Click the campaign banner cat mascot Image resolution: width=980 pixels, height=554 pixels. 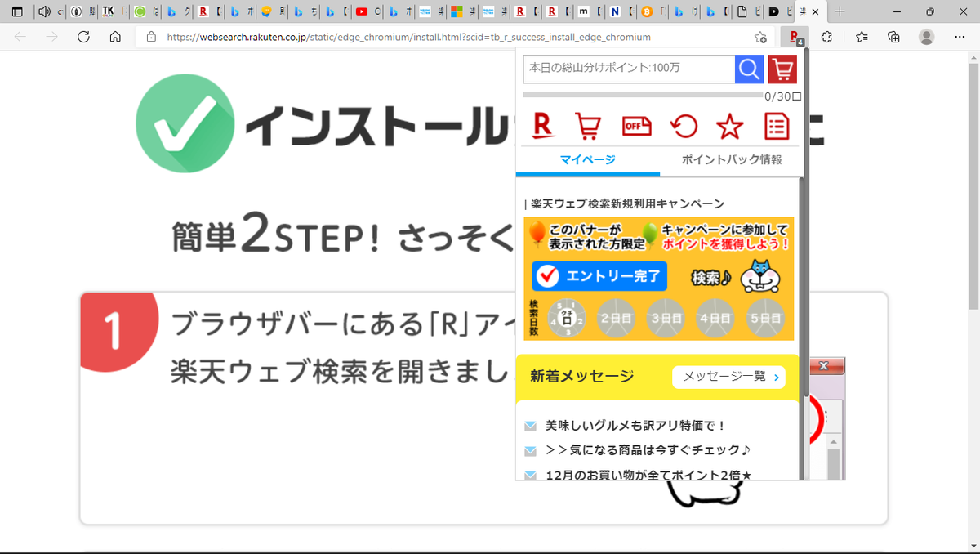click(x=759, y=278)
